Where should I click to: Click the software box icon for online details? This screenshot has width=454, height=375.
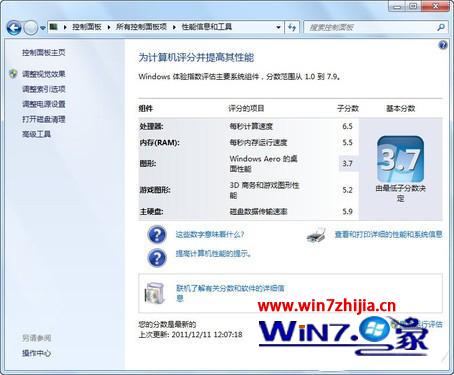point(155,293)
